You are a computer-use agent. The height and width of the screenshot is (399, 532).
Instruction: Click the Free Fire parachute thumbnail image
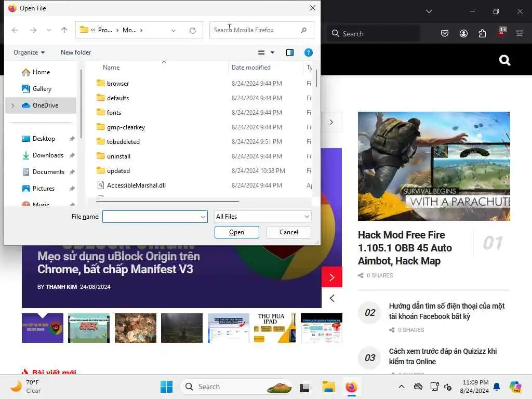point(434,166)
